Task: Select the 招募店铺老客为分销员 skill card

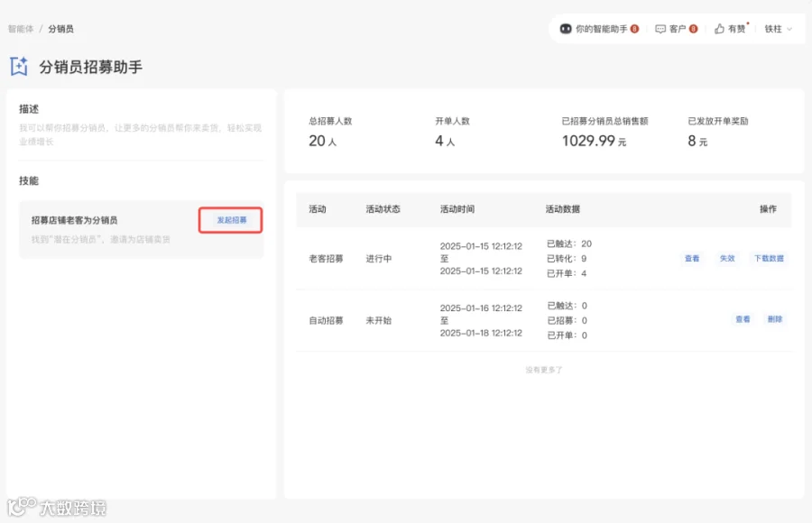Action: tap(142, 229)
